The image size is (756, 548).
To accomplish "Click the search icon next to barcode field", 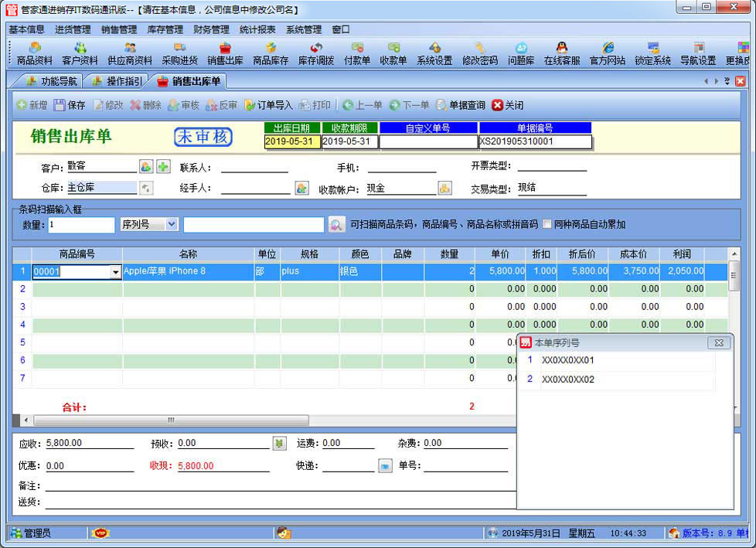I will pyautogui.click(x=336, y=225).
